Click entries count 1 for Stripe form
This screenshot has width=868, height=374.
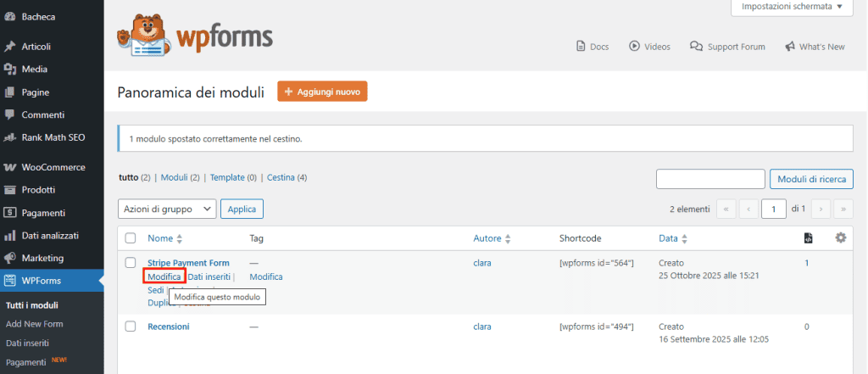pos(807,263)
